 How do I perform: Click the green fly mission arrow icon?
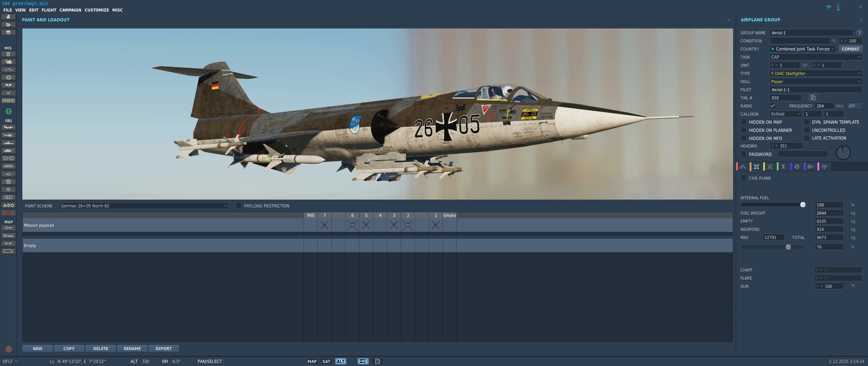coord(8,111)
